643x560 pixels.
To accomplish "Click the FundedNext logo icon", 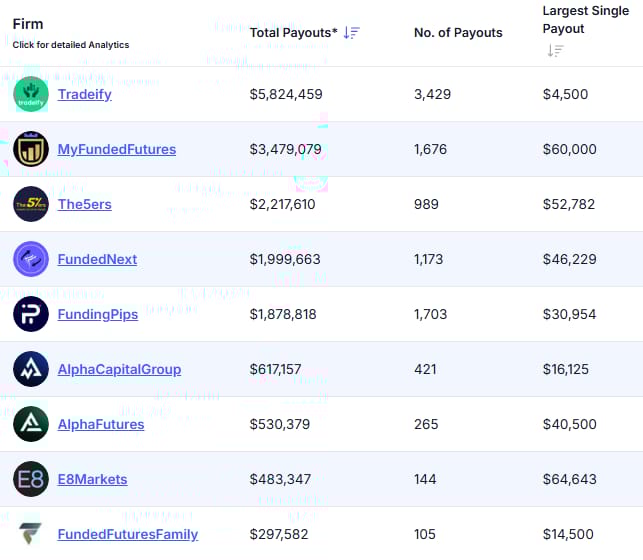I will pos(31,259).
